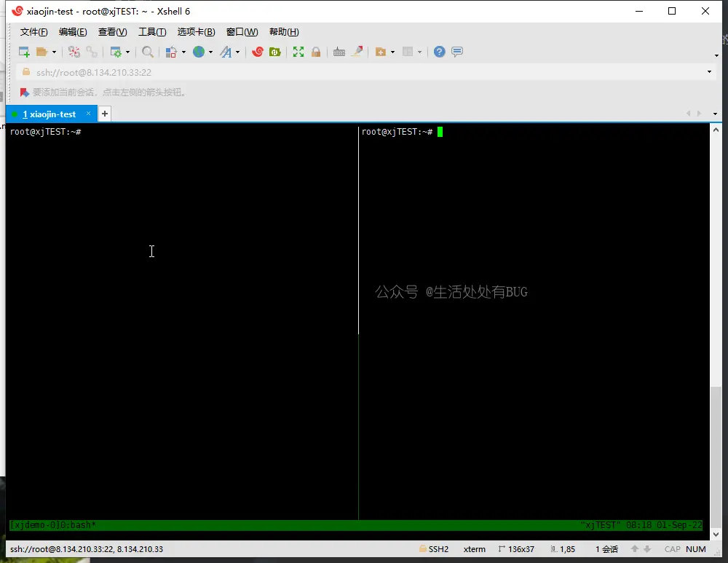Open the virtual on-screen keyboard
728x563 pixels.
point(339,52)
